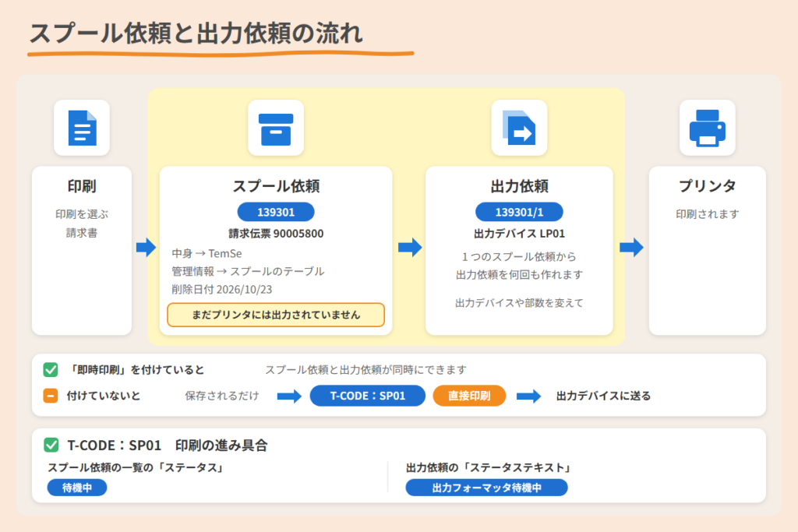The height and width of the screenshot is (532, 798).
Task: Click the 出力依頼の「ステータステキスト」 label
Action: click(489, 467)
